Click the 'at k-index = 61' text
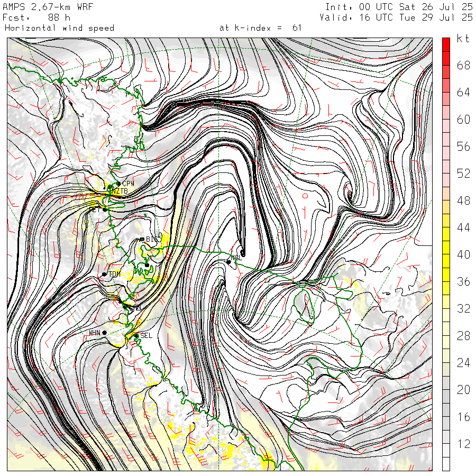The image size is (476, 476). 260,28
